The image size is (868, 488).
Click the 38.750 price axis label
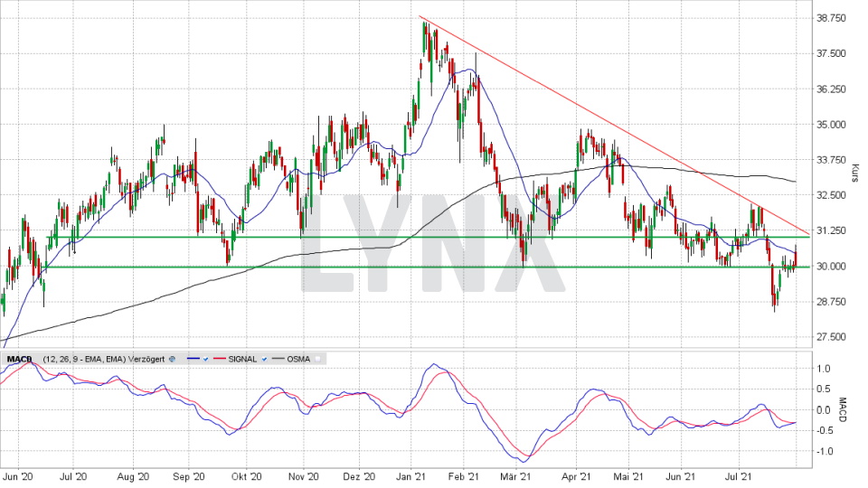point(831,18)
